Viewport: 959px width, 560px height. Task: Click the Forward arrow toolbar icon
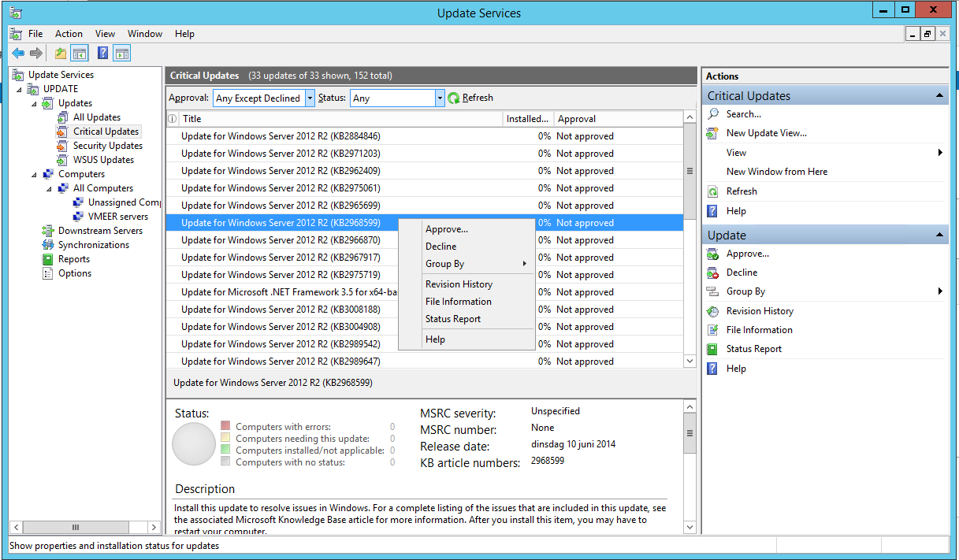click(36, 54)
